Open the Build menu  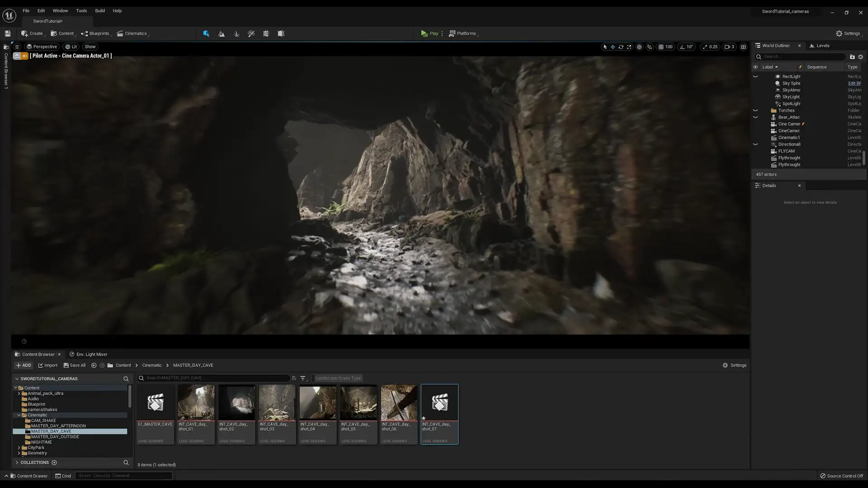coord(99,10)
